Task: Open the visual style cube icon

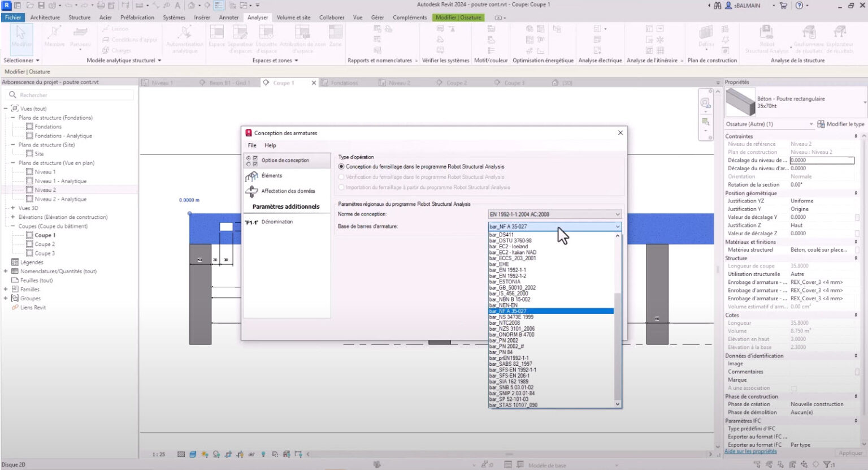Action: 192,454
